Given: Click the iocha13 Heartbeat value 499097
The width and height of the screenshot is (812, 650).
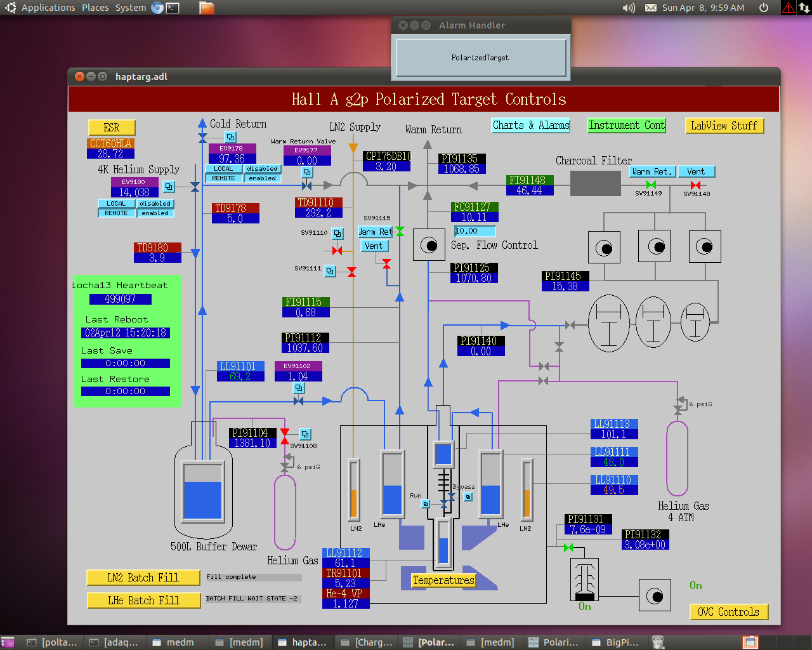Looking at the screenshot, I should click(x=121, y=299).
